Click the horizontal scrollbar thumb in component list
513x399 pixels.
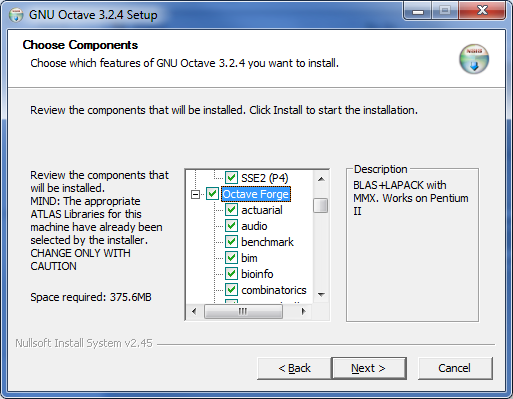(243, 312)
